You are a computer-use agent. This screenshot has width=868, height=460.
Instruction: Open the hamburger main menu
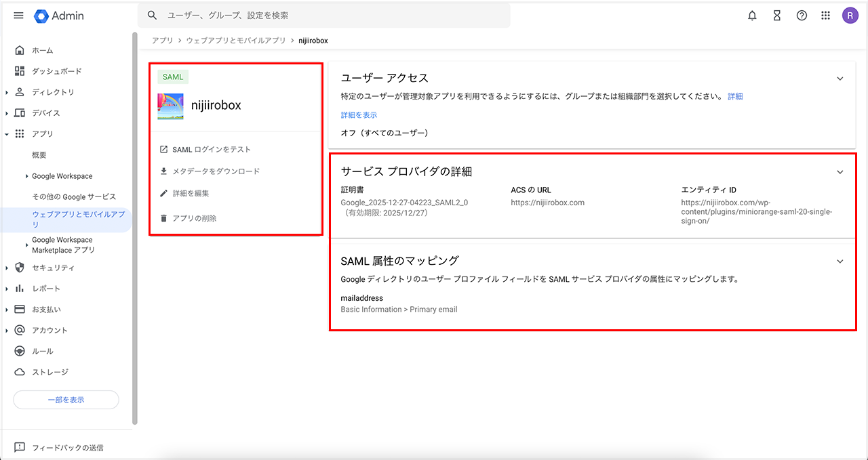pos(18,16)
